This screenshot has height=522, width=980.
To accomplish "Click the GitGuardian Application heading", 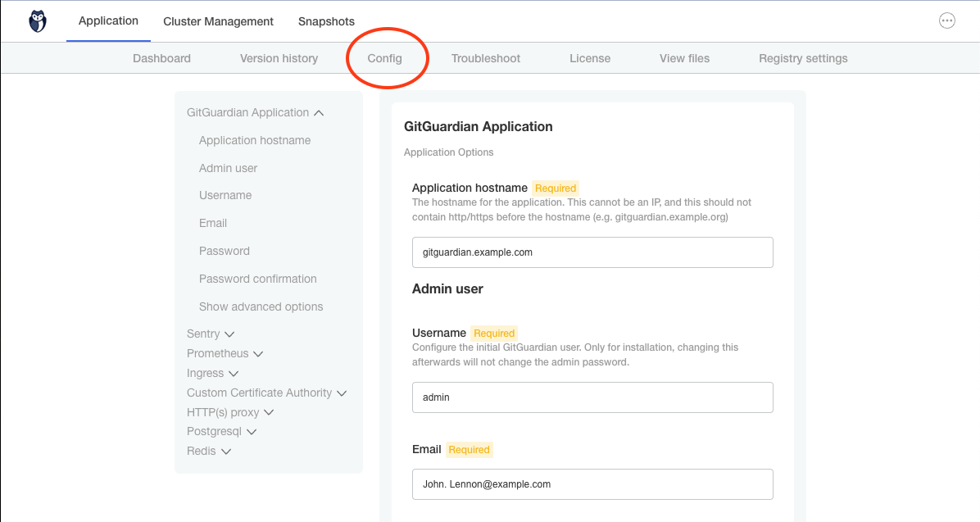I will 479,126.
